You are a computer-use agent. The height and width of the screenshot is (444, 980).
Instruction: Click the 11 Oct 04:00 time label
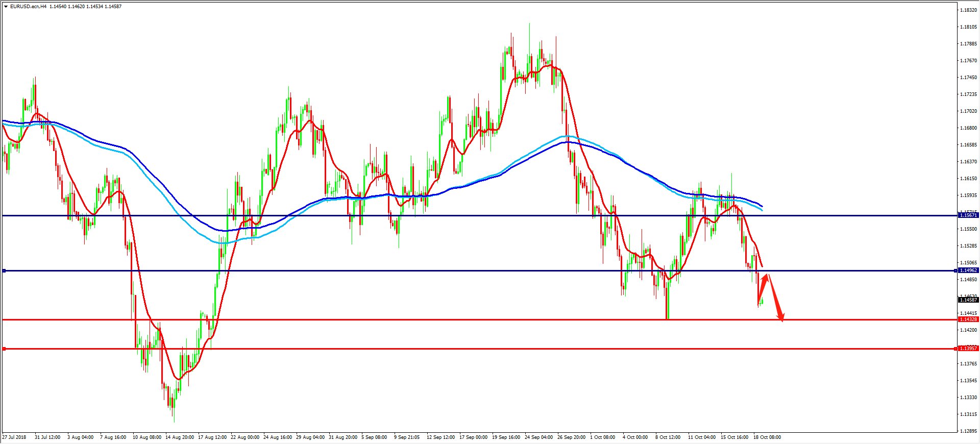(x=702, y=437)
